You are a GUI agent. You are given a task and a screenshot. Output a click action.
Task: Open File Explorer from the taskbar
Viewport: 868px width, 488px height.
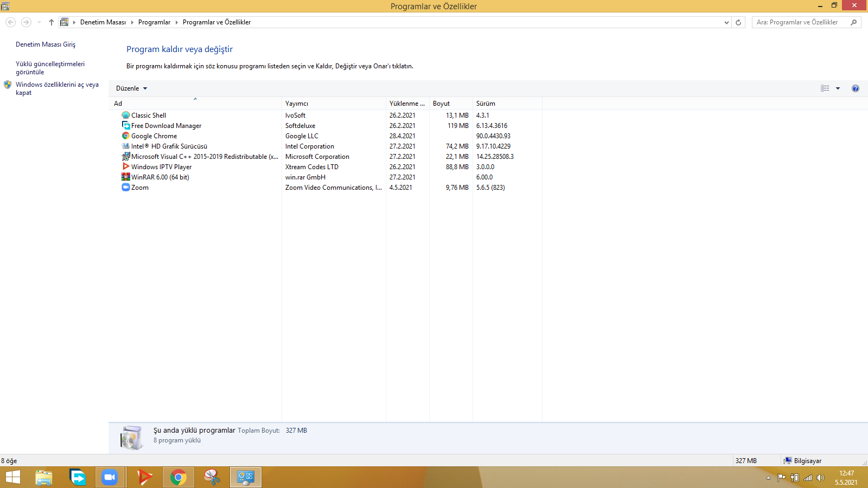44,477
